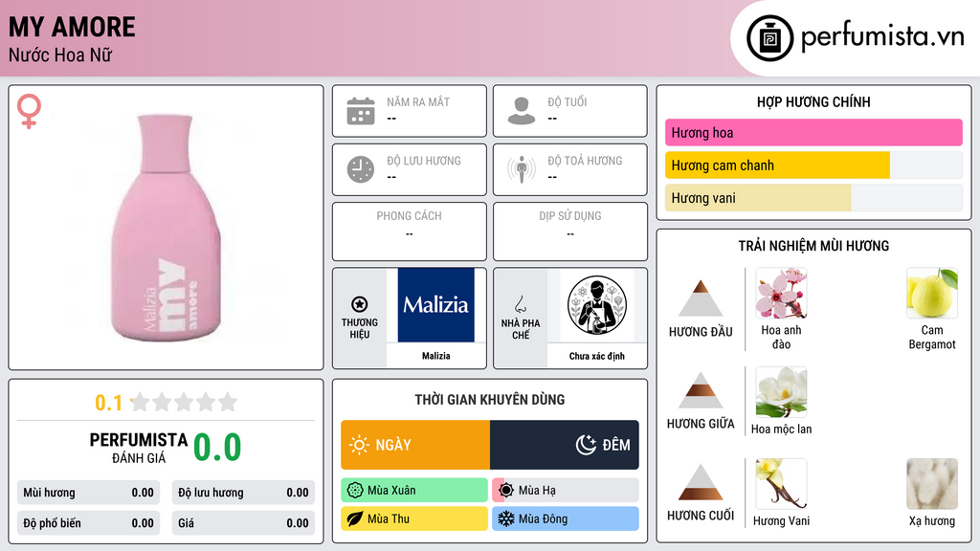The image size is (980, 551).
Task: Select the Mùa Thu season chip
Action: (x=414, y=518)
